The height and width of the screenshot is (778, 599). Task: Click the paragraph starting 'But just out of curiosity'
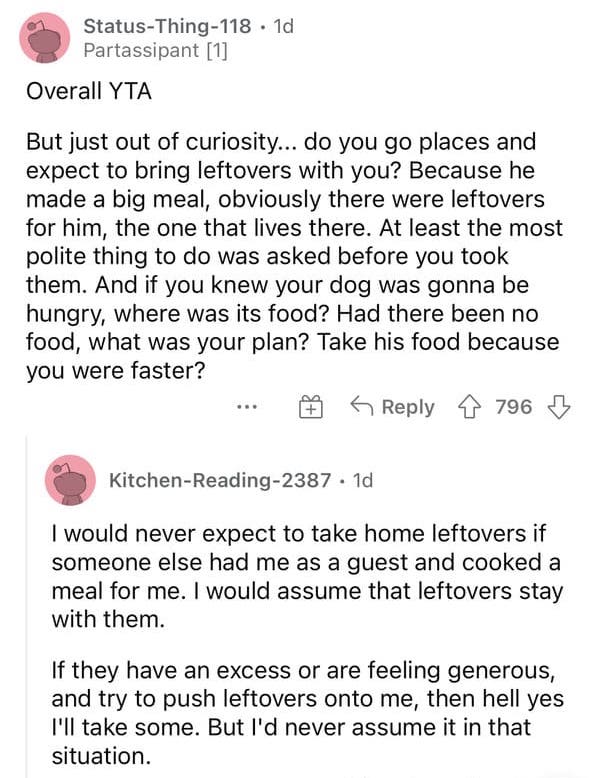click(x=294, y=257)
